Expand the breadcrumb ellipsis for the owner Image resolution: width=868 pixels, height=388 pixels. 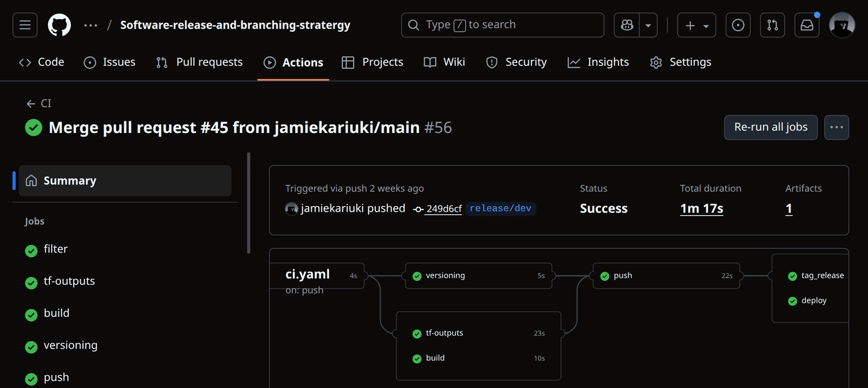(91, 25)
